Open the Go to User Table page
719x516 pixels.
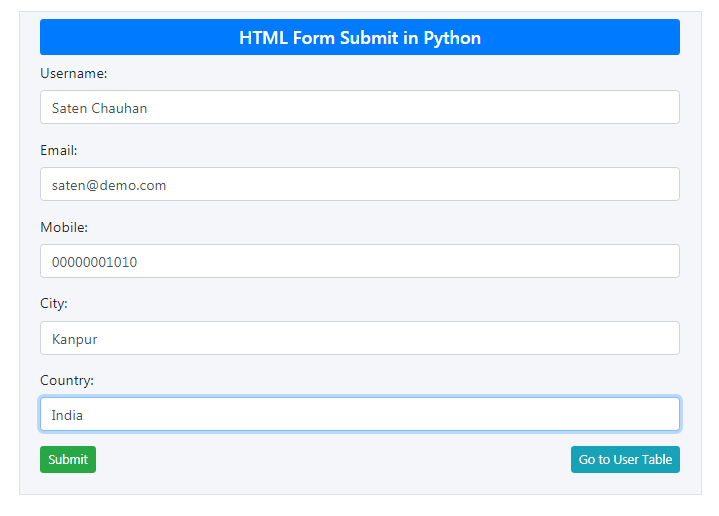click(x=625, y=459)
